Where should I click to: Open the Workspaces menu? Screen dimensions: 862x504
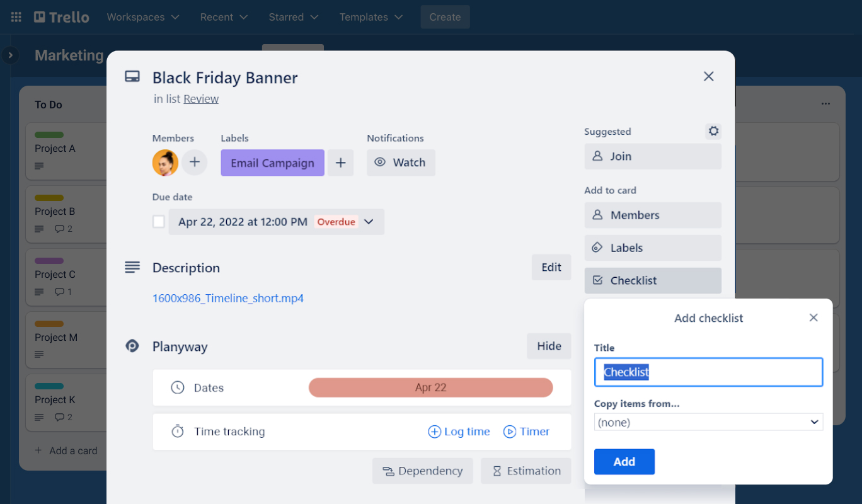pyautogui.click(x=143, y=17)
